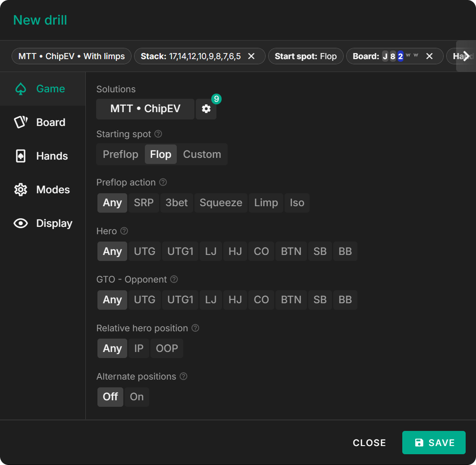Click help icon next to Hero label
Viewport: 476px width, 465px height.
124,231
